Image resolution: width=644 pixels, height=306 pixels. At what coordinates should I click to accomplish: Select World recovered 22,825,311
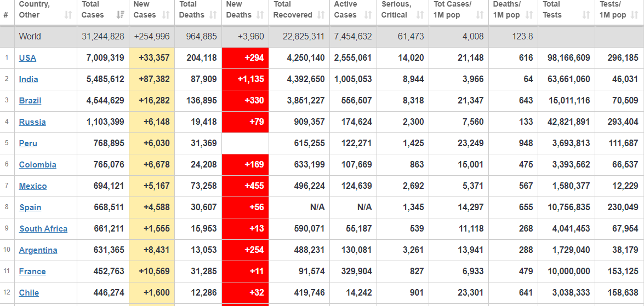point(304,37)
